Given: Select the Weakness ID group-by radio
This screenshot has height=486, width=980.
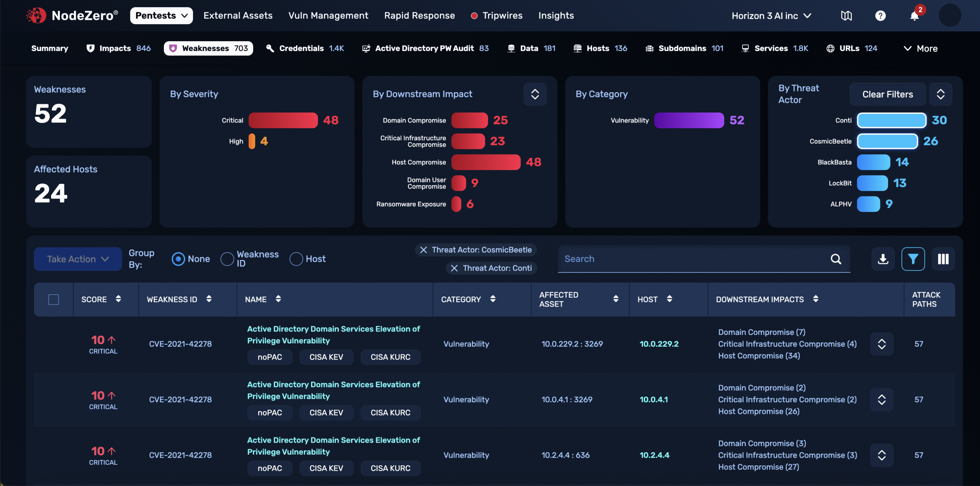Looking at the screenshot, I should [x=227, y=259].
